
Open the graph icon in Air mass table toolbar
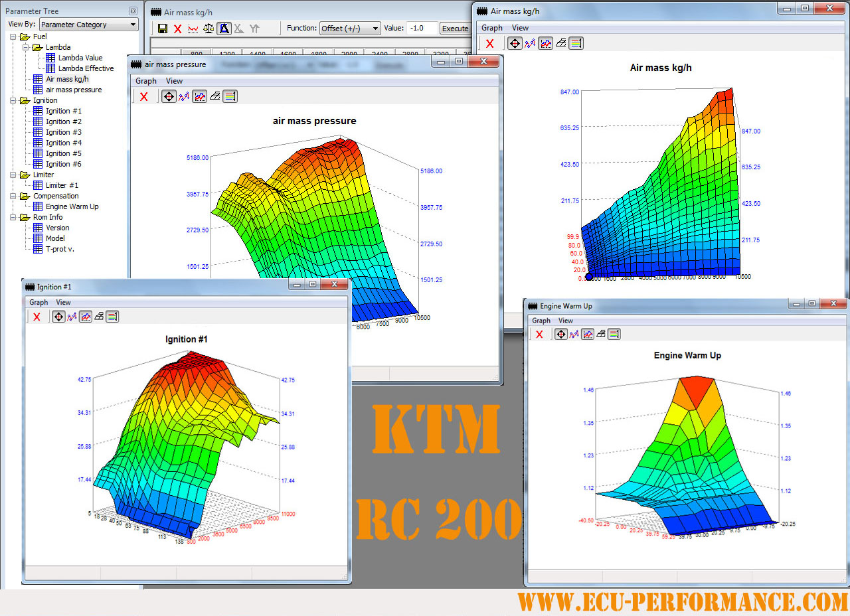[x=193, y=29]
